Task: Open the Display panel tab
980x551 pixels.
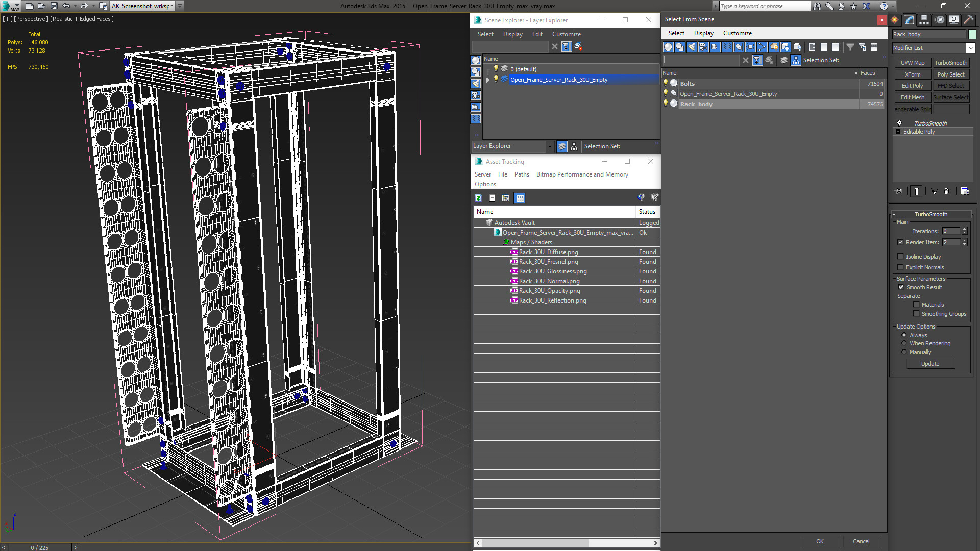Action: pyautogui.click(x=953, y=20)
